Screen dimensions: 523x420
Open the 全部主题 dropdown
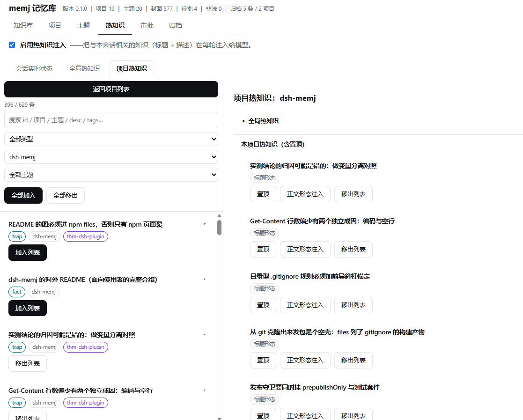[x=111, y=175]
